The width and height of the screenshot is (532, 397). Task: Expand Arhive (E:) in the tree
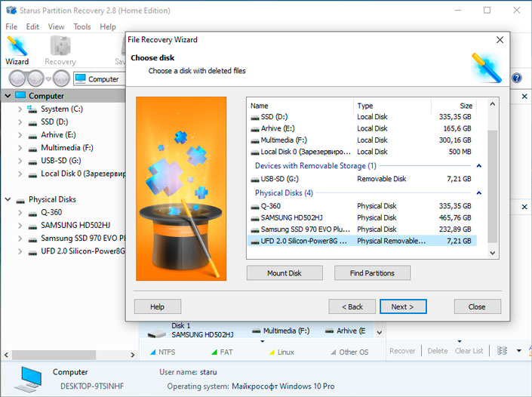20,134
